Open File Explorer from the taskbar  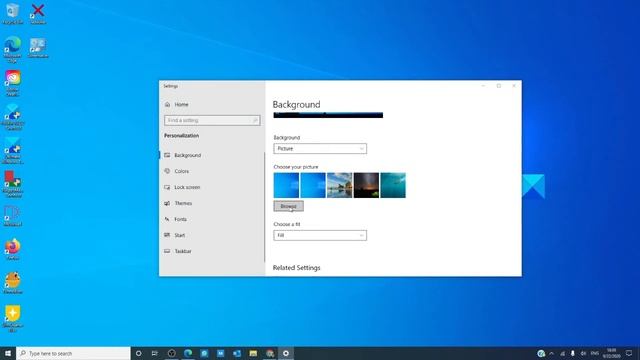[253, 353]
